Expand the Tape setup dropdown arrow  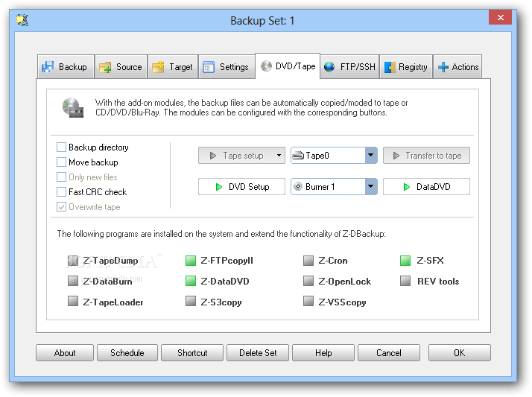[x=279, y=156]
